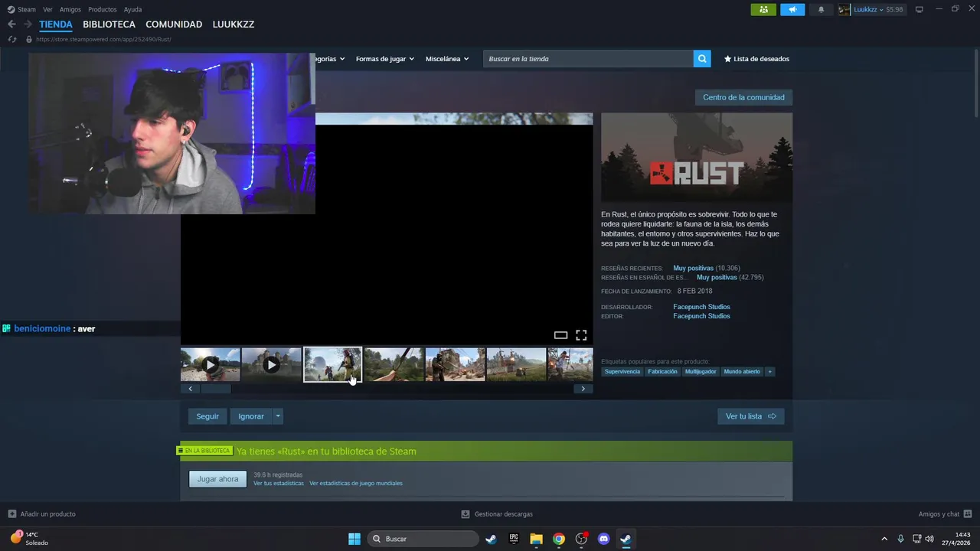
Task: Click the magnifier search button
Action: tap(702, 59)
